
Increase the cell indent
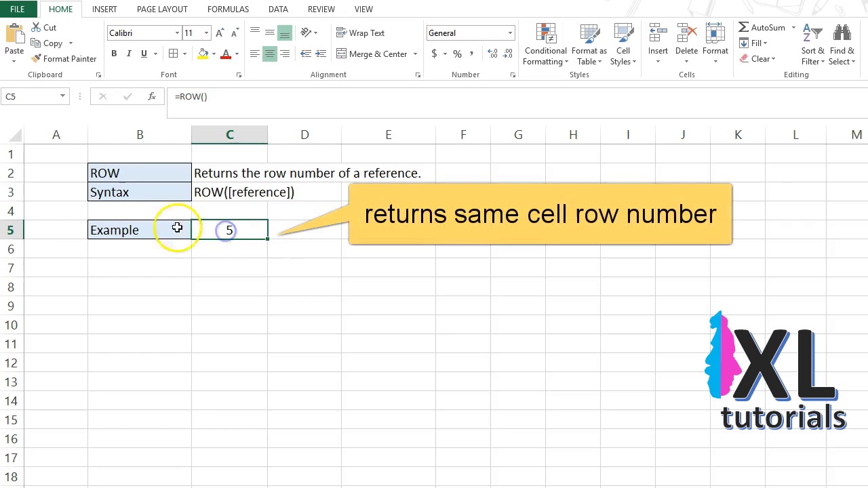coord(321,54)
